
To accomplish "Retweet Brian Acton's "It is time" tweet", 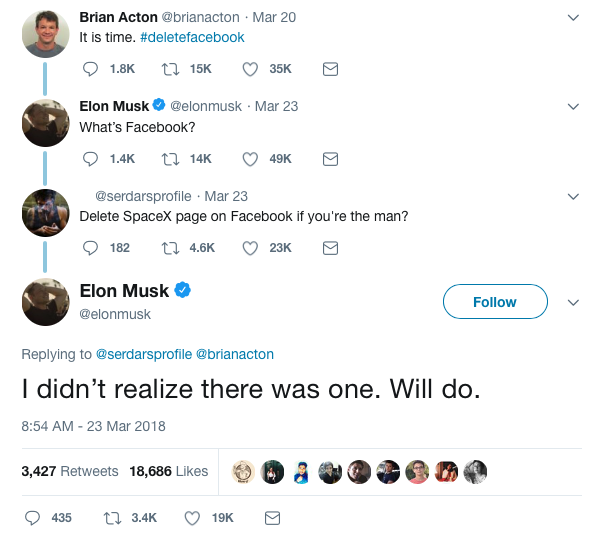I will (169, 69).
